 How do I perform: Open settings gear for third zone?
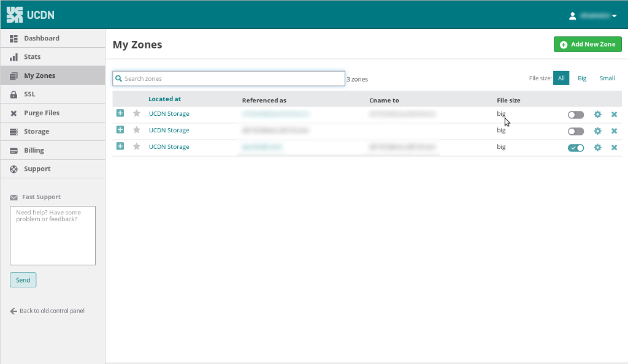(x=597, y=148)
